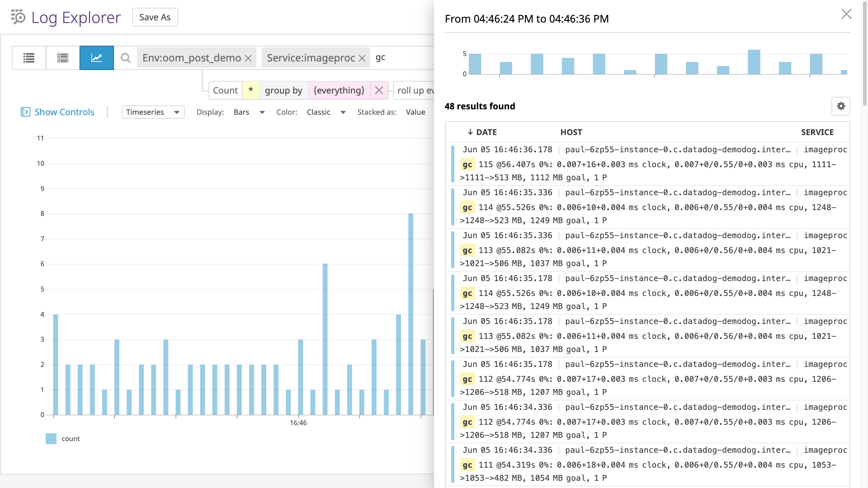
Task: Click the Show Controls panel icon
Action: [26, 112]
